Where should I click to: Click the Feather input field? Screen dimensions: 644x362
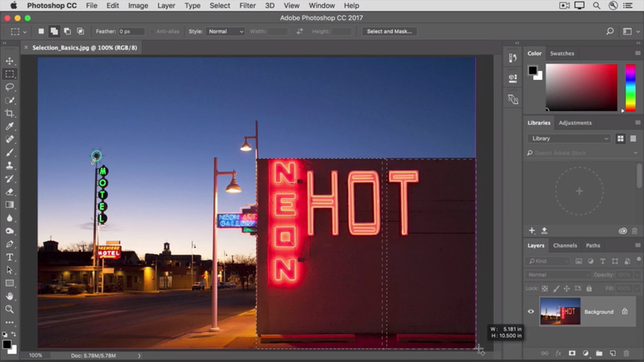(131, 32)
